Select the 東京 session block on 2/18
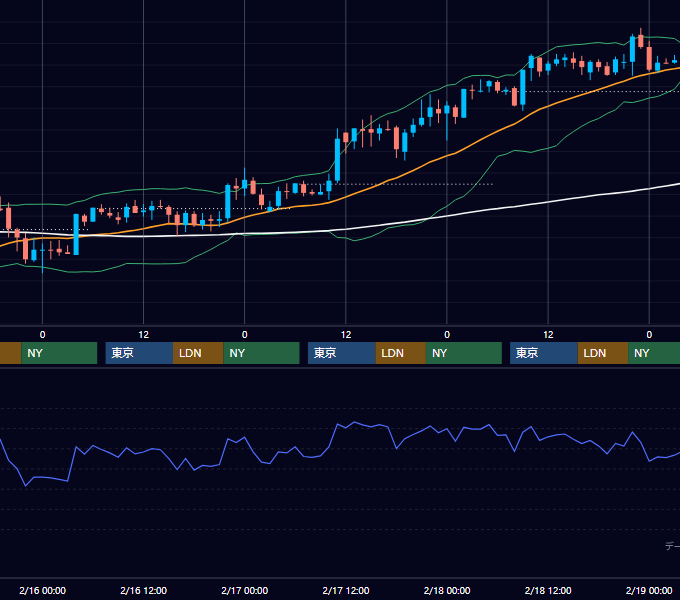Viewport: 680px width, 600px height. (x=544, y=353)
